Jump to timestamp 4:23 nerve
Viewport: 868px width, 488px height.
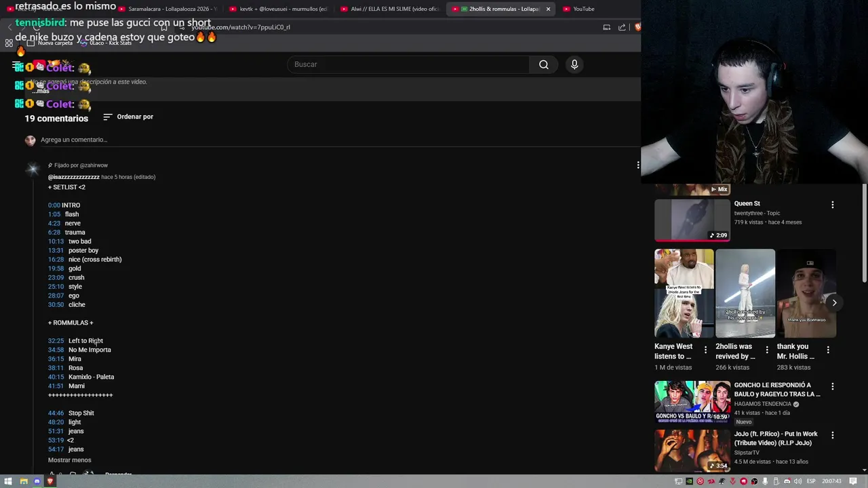click(x=54, y=223)
